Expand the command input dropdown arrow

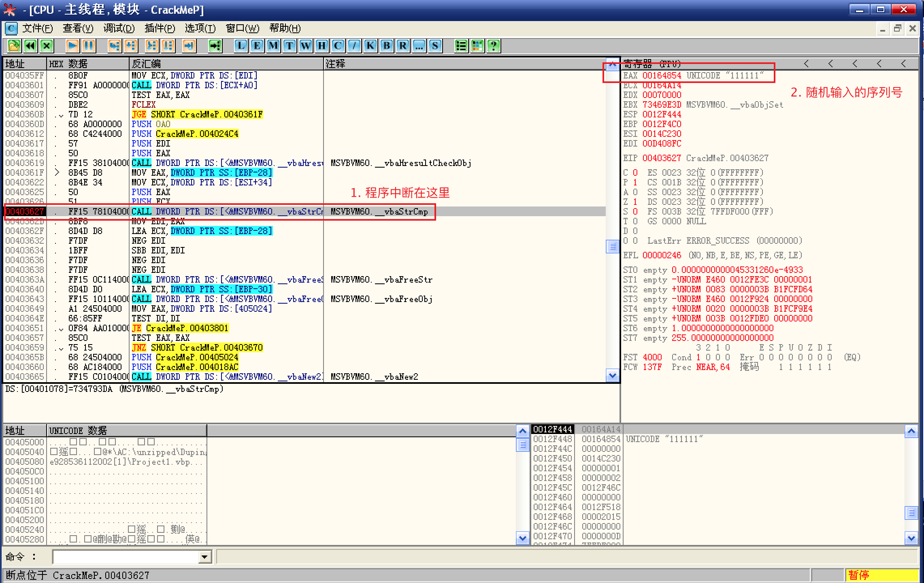(x=205, y=557)
